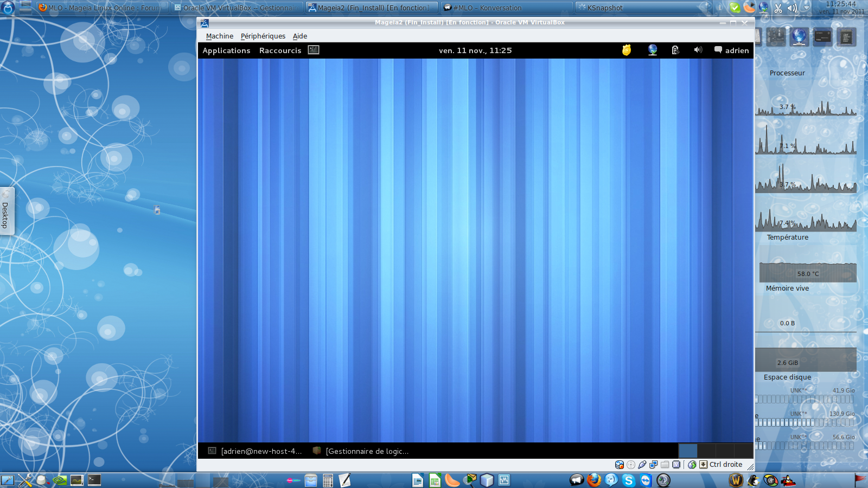Viewport: 868px width, 488px height.
Task: Launch World of Warcraft icon in bottom panel
Action: [736, 480]
